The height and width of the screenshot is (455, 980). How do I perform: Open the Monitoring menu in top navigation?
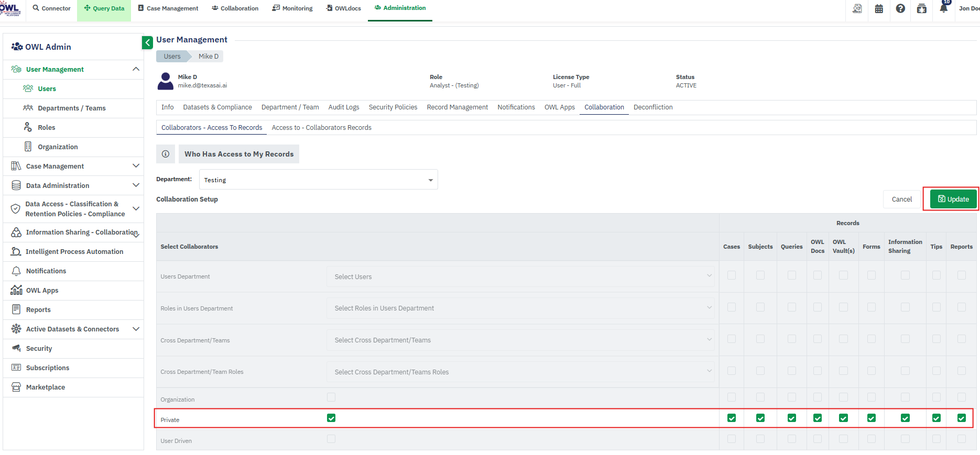pos(292,8)
